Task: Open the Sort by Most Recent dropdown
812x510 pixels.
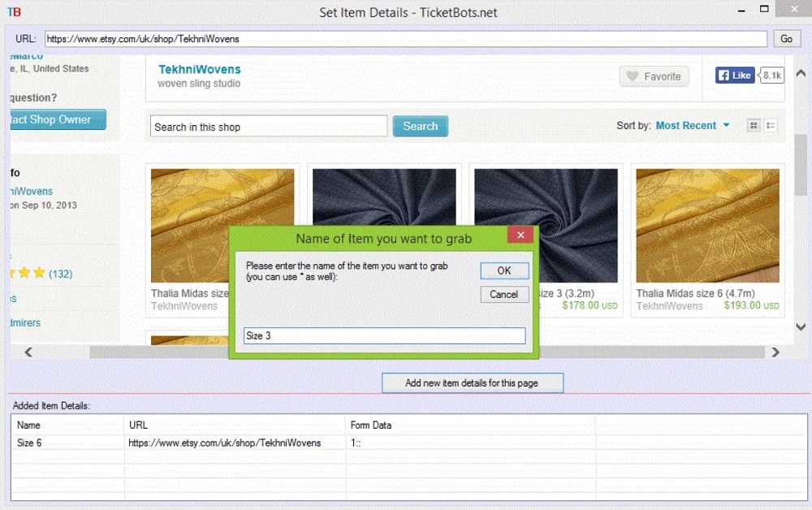Action: (x=693, y=125)
